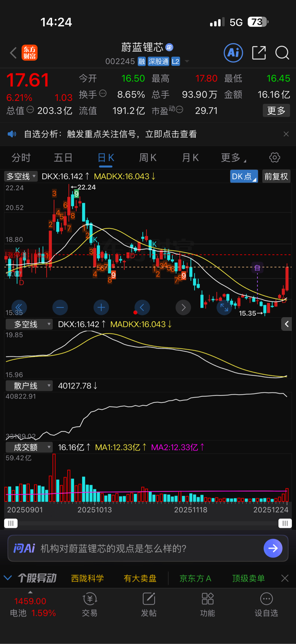296x644 pixels.
Task: Move chart cursor left one candle
Action: point(142,308)
